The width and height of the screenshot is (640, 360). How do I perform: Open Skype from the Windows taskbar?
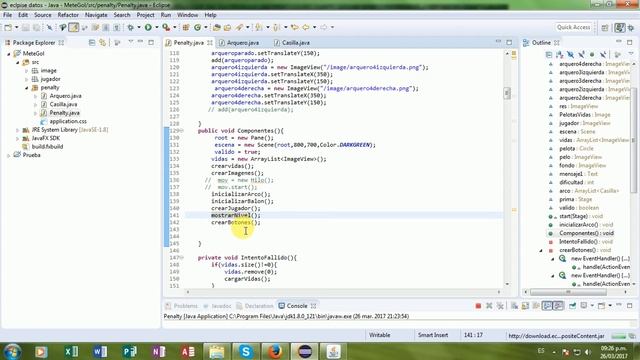(x=246, y=351)
